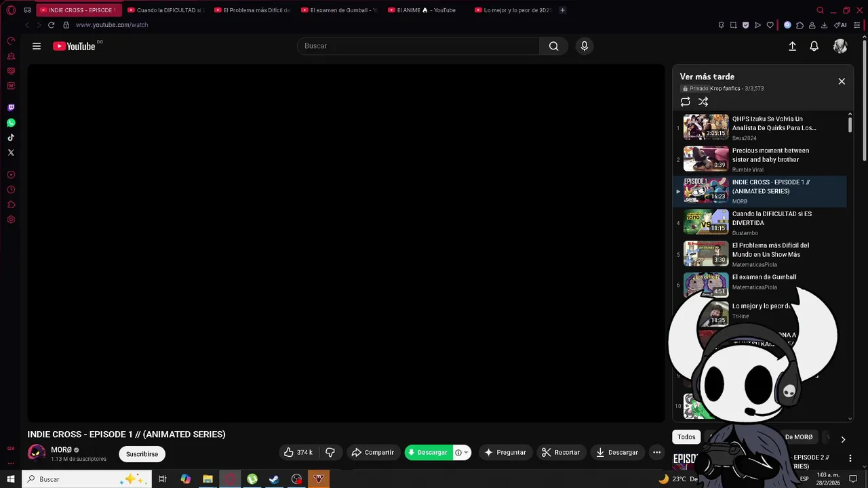868x488 pixels.
Task: Like the video with 374 k likes
Action: tap(298, 452)
